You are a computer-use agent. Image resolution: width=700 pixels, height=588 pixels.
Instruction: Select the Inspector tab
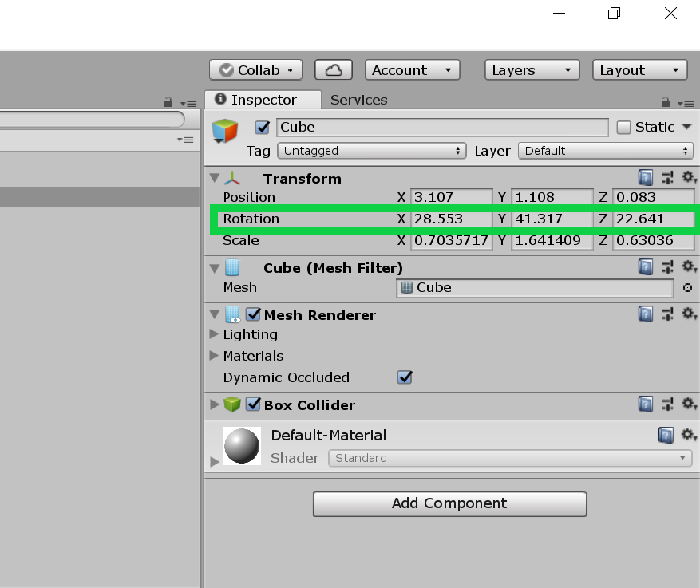coord(263,100)
